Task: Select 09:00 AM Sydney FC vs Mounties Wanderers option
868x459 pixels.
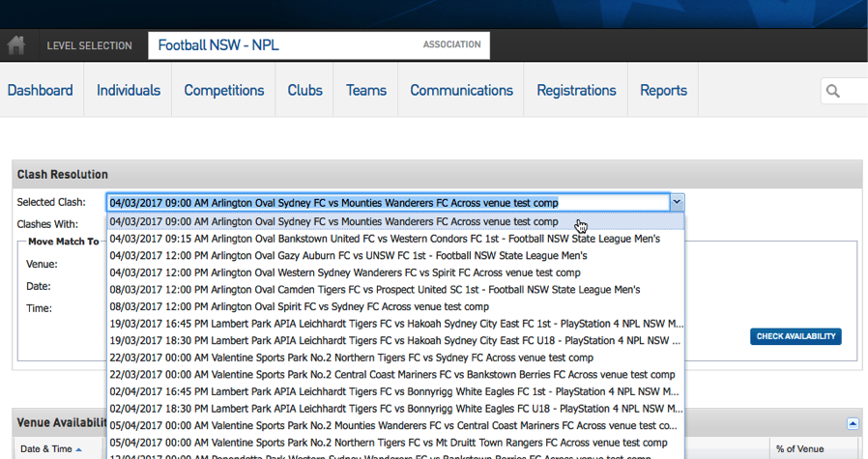Action: tap(395, 221)
